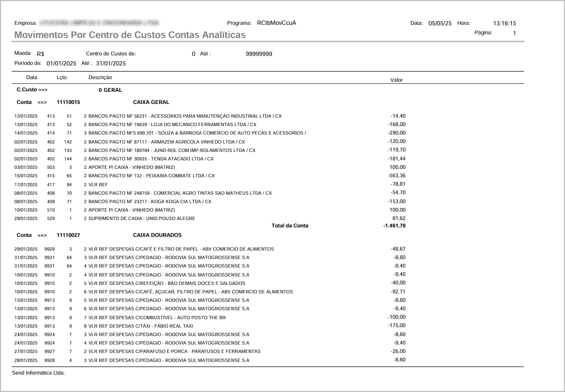565x392 pixels.
Task: Select the Centro de Custos upper limit 99999999
Action: [259, 54]
